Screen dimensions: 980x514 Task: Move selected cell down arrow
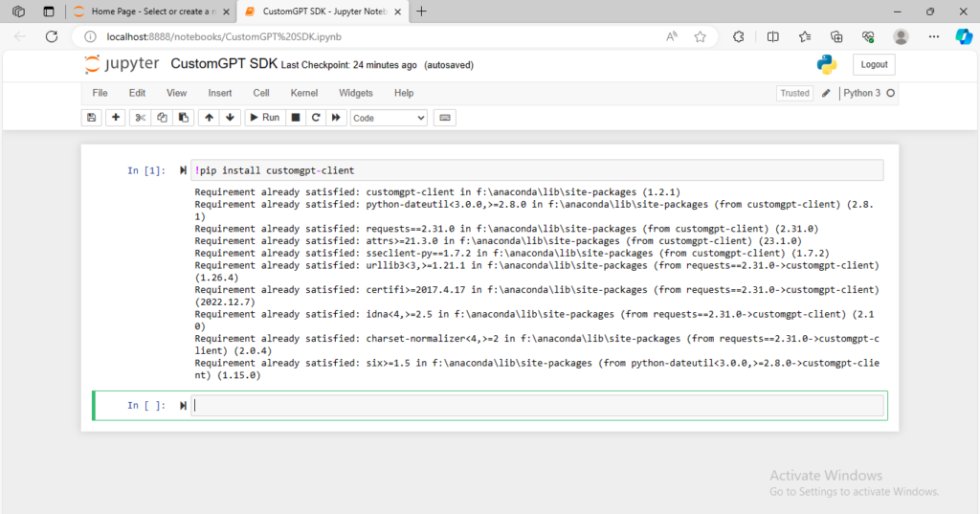click(x=229, y=118)
